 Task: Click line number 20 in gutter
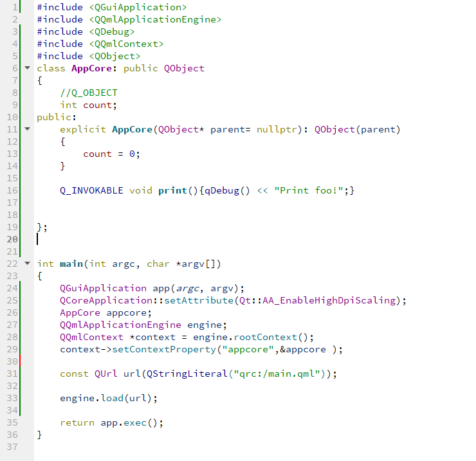click(x=12, y=239)
